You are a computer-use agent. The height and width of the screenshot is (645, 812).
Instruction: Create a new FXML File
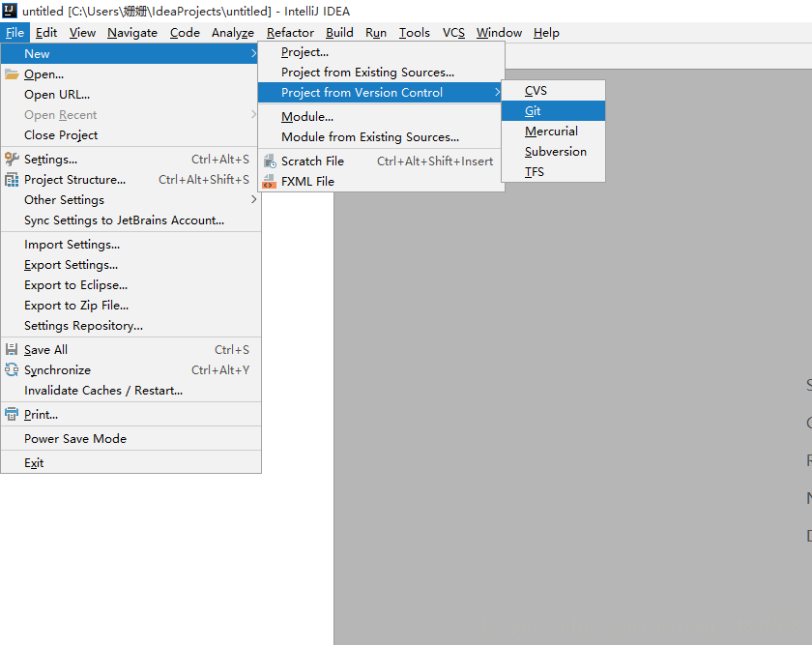pos(381,182)
